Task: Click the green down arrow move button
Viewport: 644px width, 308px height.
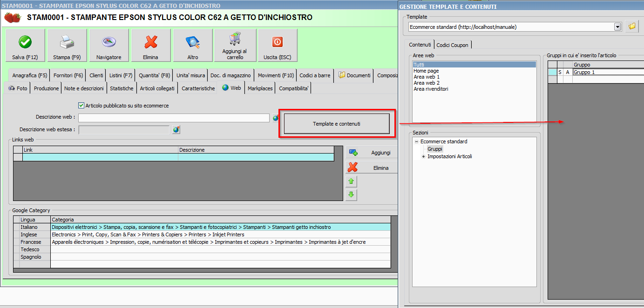Action: pos(351,195)
